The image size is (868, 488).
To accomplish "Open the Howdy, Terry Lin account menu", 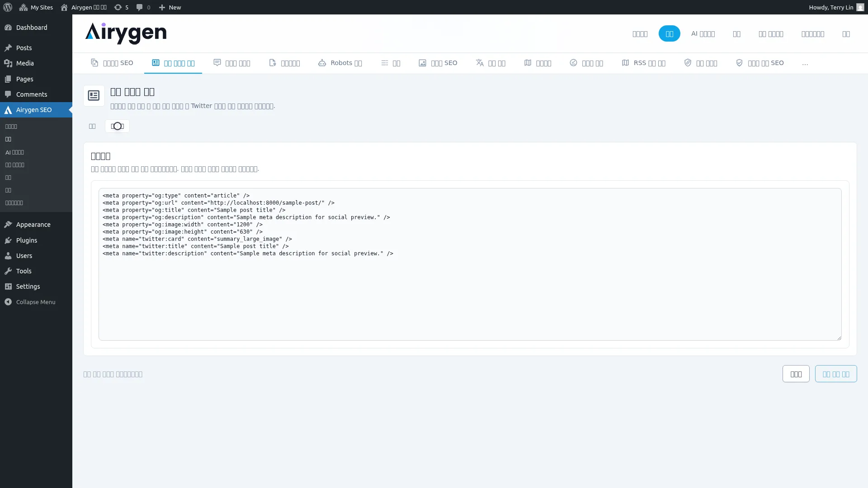I will point(836,7).
